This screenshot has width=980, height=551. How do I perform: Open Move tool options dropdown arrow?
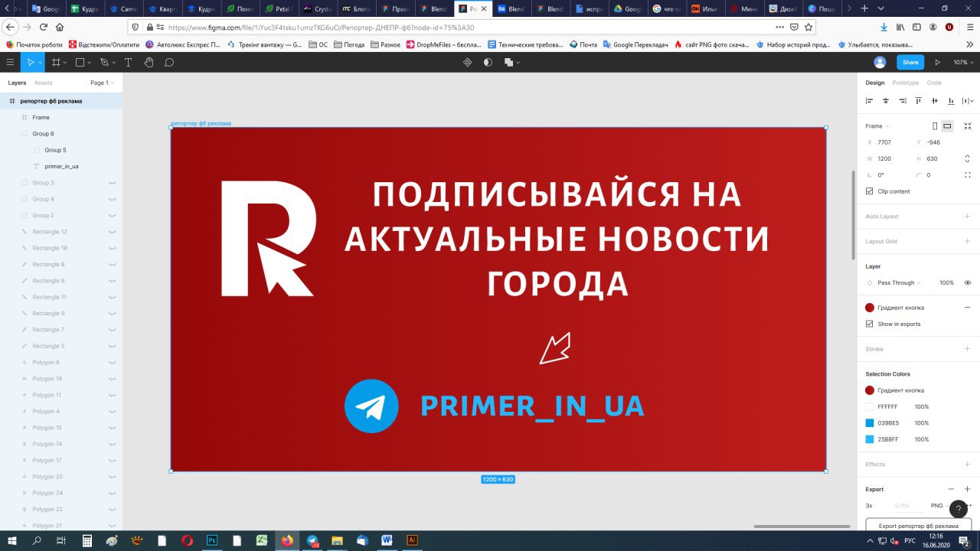(x=41, y=63)
